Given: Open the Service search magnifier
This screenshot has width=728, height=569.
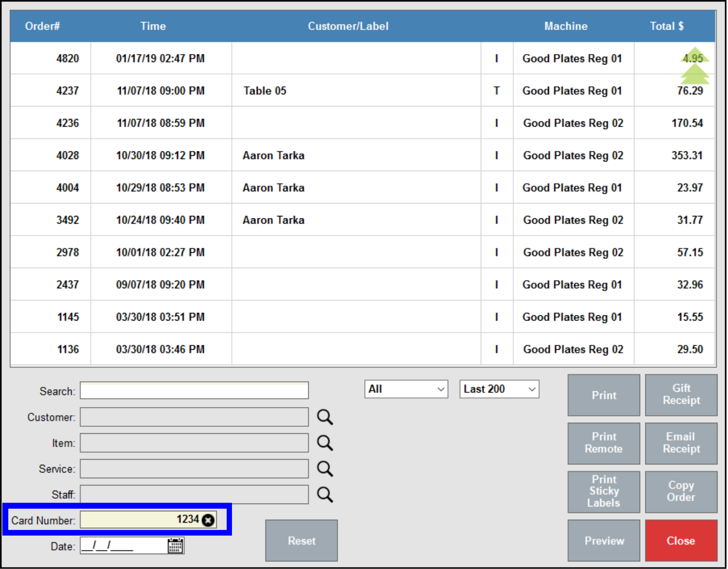Looking at the screenshot, I should pos(325,469).
